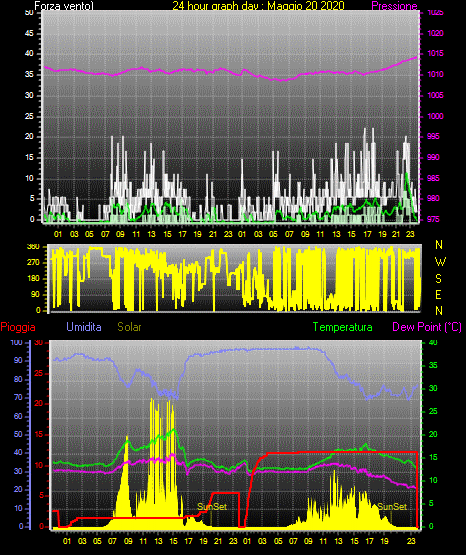Click the 'Forza vento)' wind strength label
The image size is (466, 555).
(x=64, y=6)
